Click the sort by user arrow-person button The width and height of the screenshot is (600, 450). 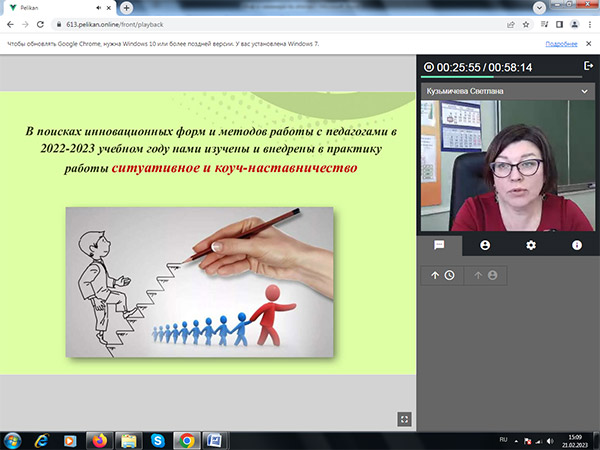click(486, 275)
